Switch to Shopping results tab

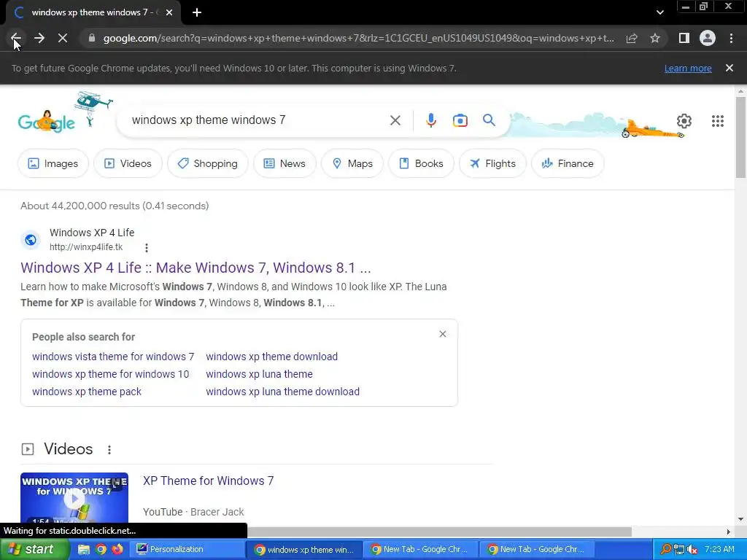coord(207,163)
